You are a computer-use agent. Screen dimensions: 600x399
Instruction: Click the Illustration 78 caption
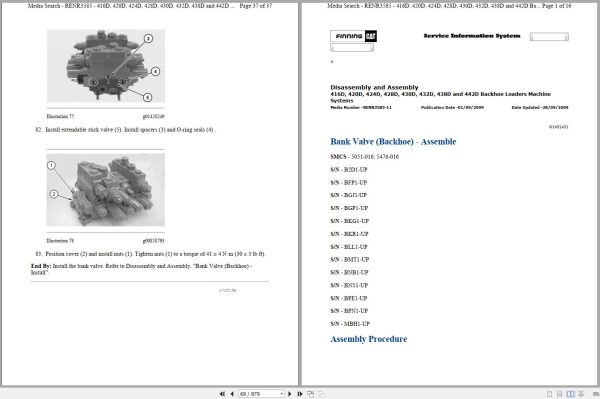[60, 241]
